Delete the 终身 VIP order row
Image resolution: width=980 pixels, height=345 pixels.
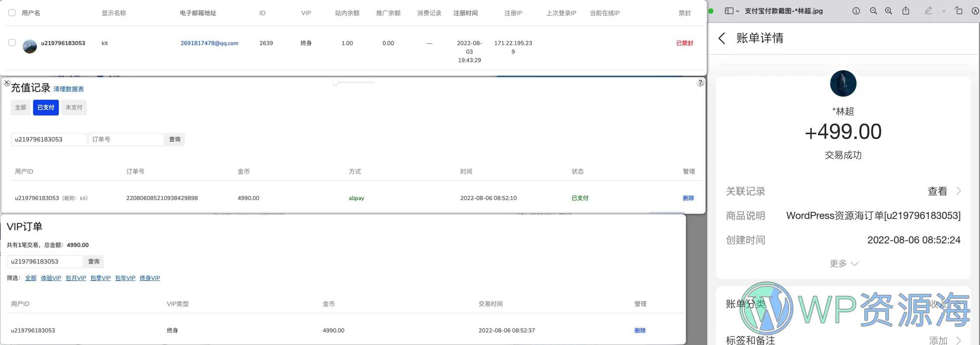tap(640, 331)
